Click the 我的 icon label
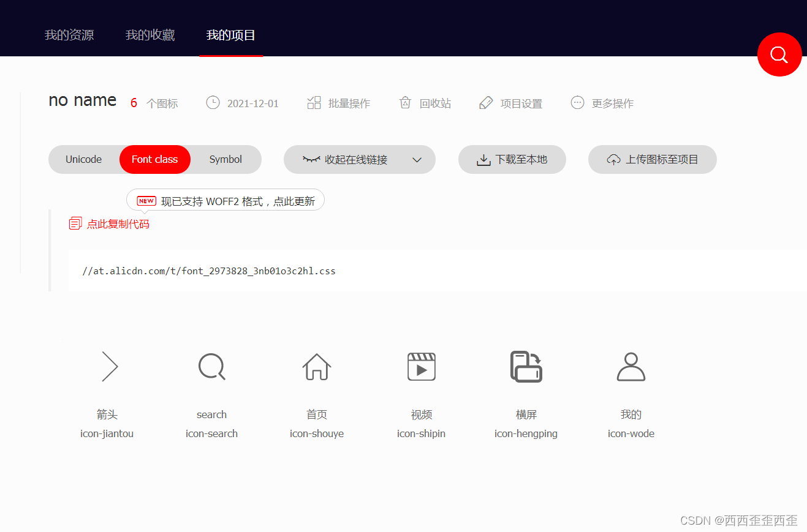This screenshot has height=532, width=807. point(631,414)
